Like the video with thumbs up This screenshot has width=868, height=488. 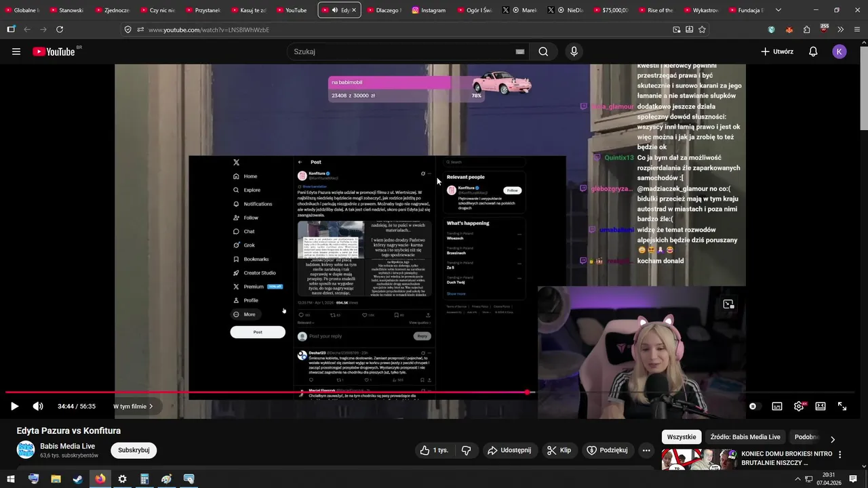[x=433, y=450]
